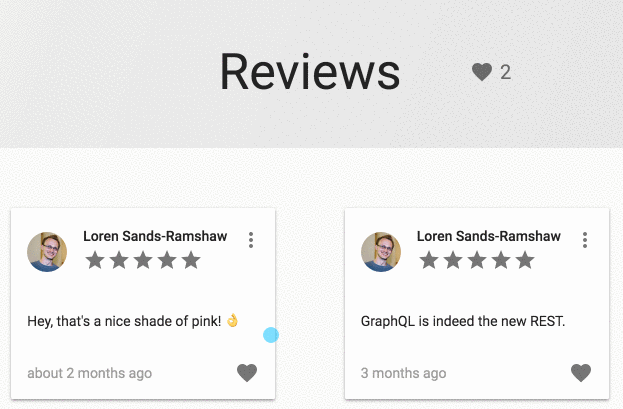Select the third star on the GraphQL review
This screenshot has width=623, height=409.
click(477, 260)
